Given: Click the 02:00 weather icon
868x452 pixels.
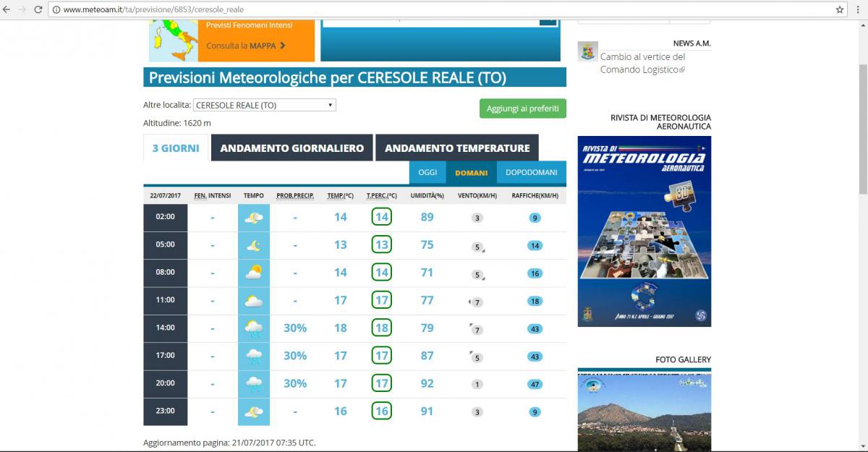Looking at the screenshot, I should (x=254, y=217).
